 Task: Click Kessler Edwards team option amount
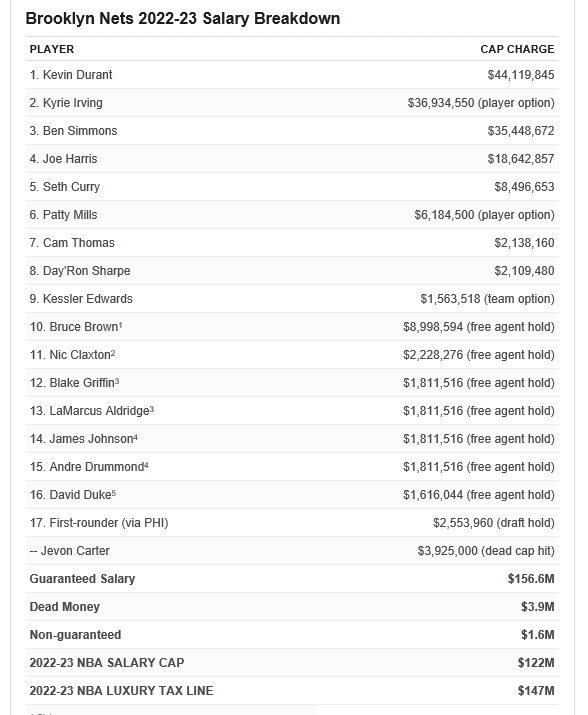[x=487, y=299]
